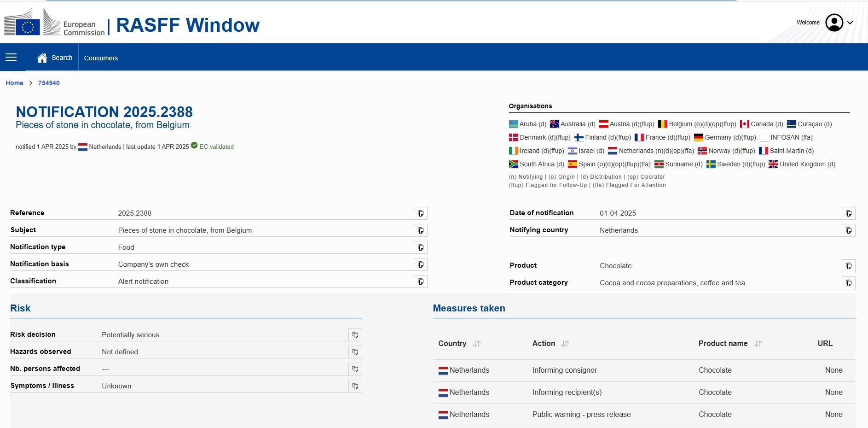The image size is (868, 428).
Task: Copy the Notifying country value
Action: coord(848,230)
